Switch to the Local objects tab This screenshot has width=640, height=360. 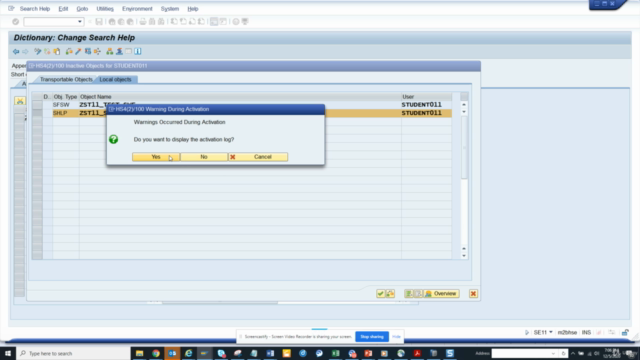[116, 80]
